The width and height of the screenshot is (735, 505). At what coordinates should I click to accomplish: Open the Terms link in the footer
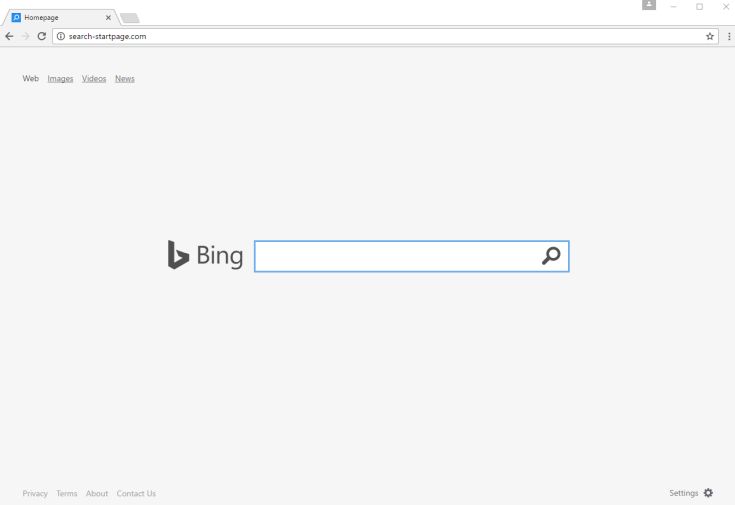pos(67,493)
